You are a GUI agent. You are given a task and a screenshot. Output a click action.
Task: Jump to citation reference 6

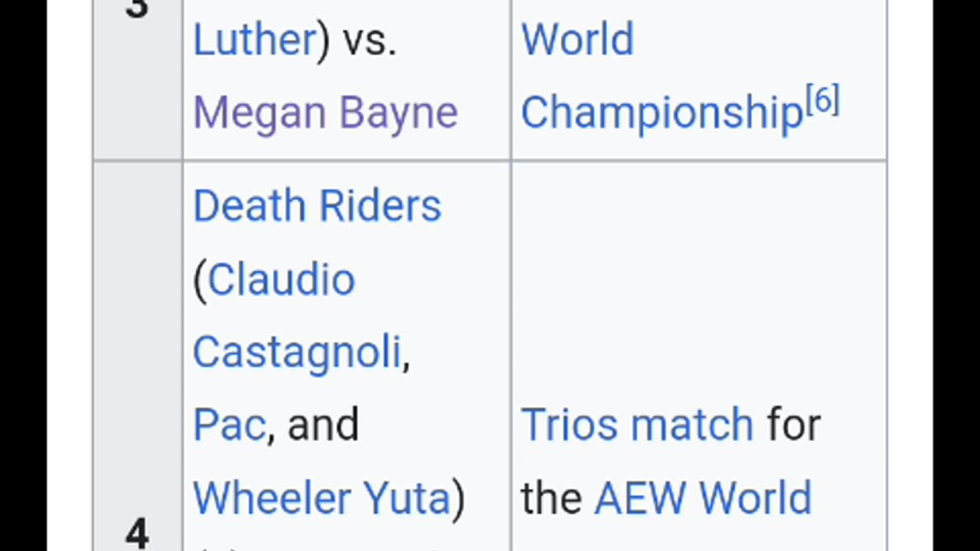click(x=823, y=101)
